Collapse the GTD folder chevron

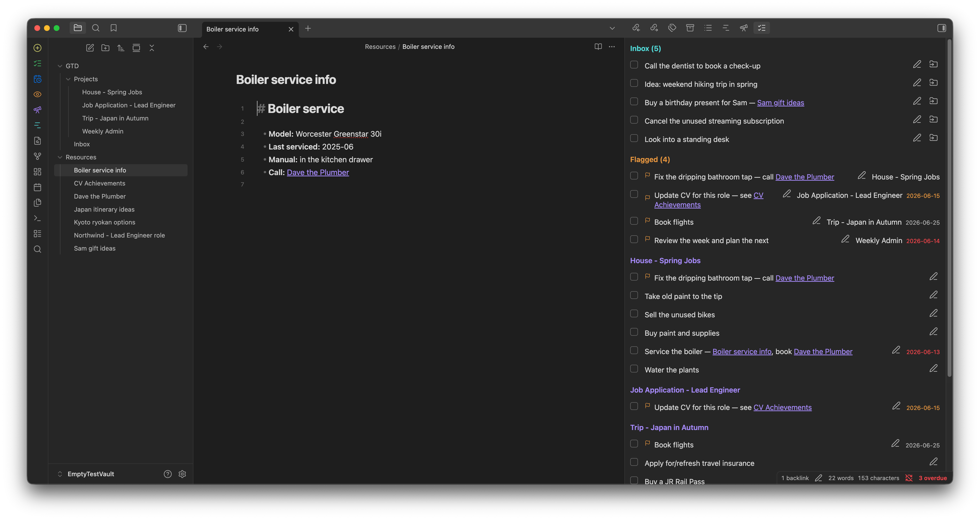tap(60, 66)
